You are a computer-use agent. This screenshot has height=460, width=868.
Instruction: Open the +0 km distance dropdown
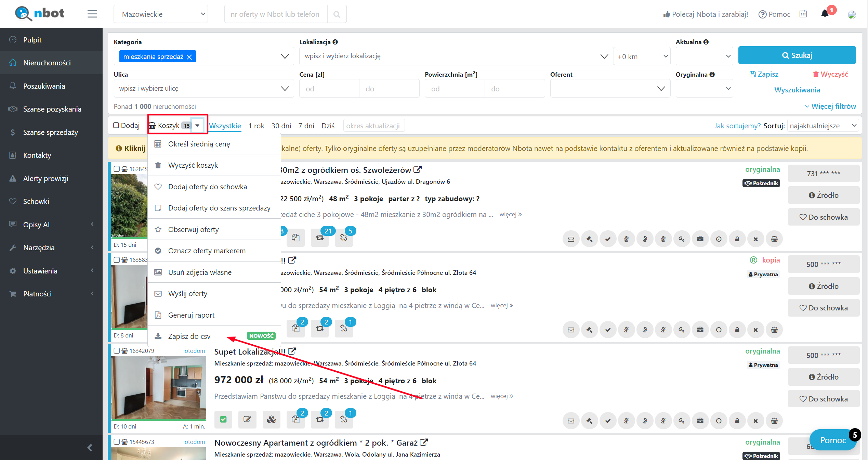642,56
